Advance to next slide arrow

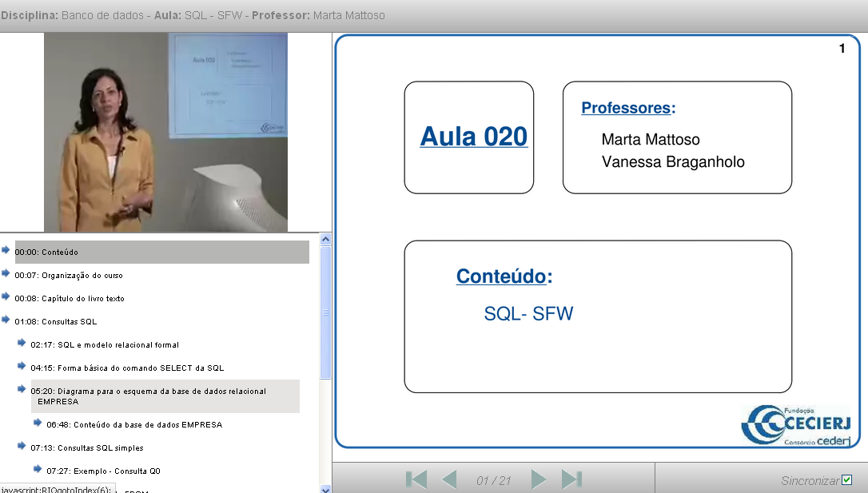[x=538, y=479]
